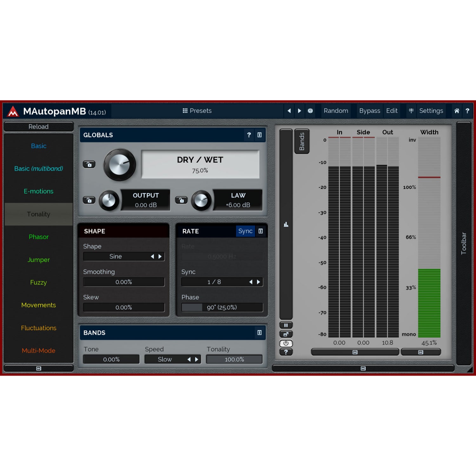The image size is (476, 476).
Task: Click the Dry / Wet large knob
Action: [x=120, y=165]
